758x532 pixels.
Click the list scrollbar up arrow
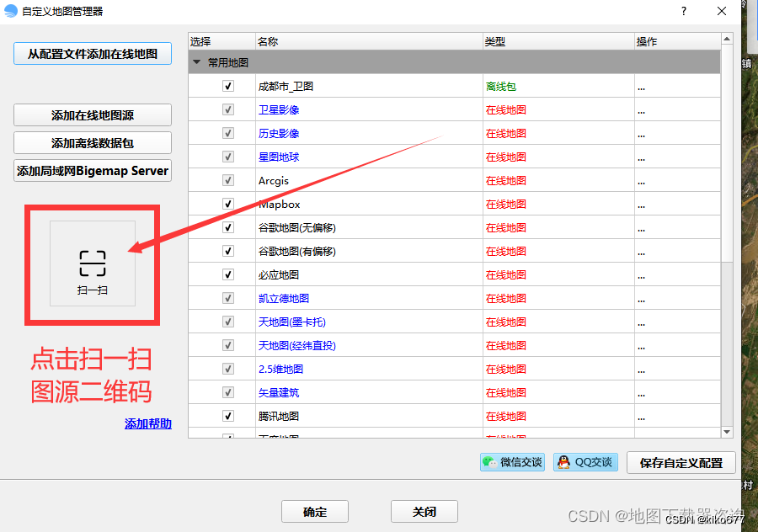727,39
